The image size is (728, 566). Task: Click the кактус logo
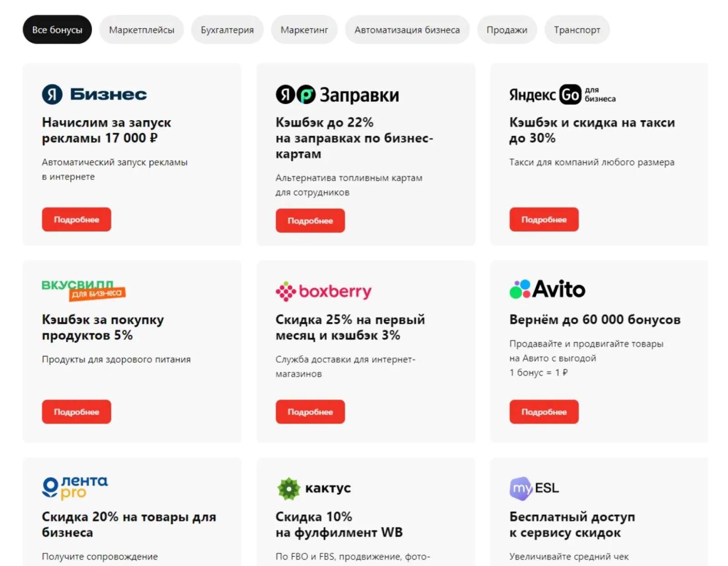314,489
